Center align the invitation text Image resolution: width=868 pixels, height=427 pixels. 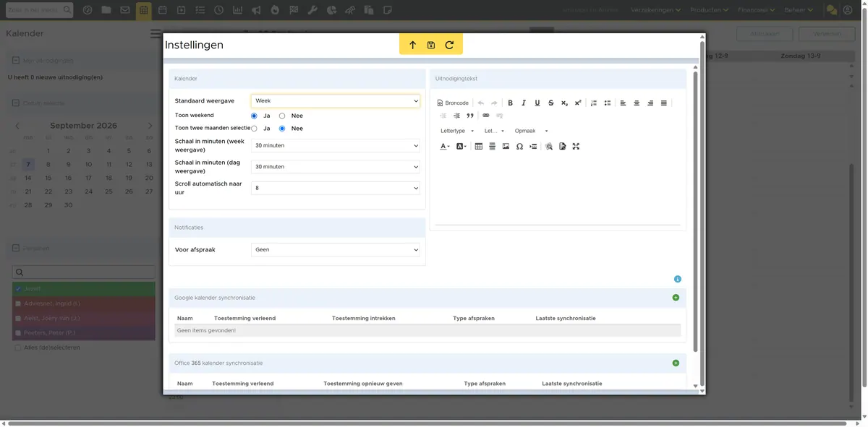[x=637, y=103]
